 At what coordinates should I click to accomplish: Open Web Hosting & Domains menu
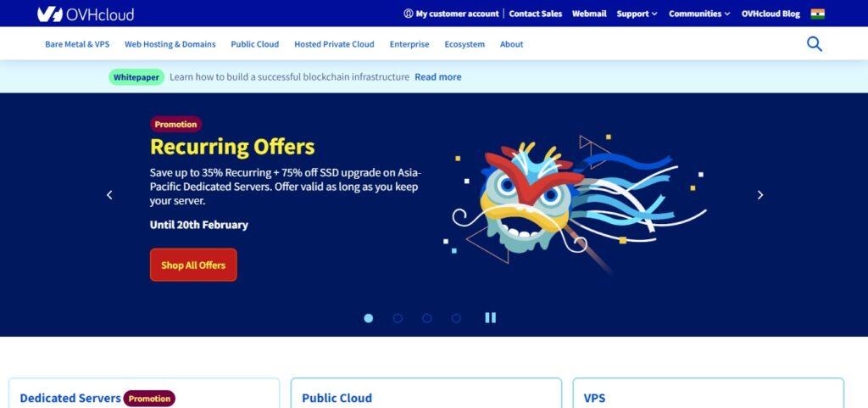(x=170, y=44)
